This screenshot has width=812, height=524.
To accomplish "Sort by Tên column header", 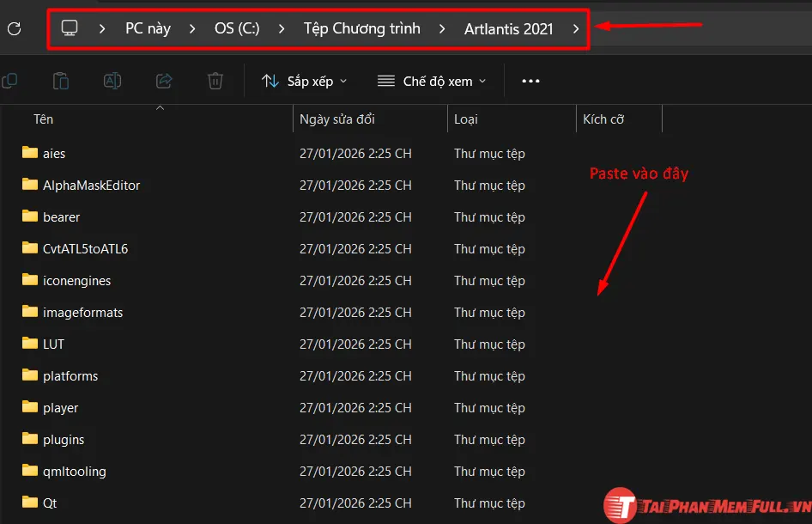I will tap(43, 119).
